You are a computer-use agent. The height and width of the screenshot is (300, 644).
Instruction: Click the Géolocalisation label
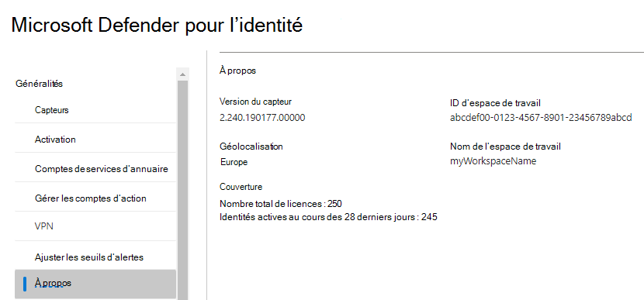[251, 147]
